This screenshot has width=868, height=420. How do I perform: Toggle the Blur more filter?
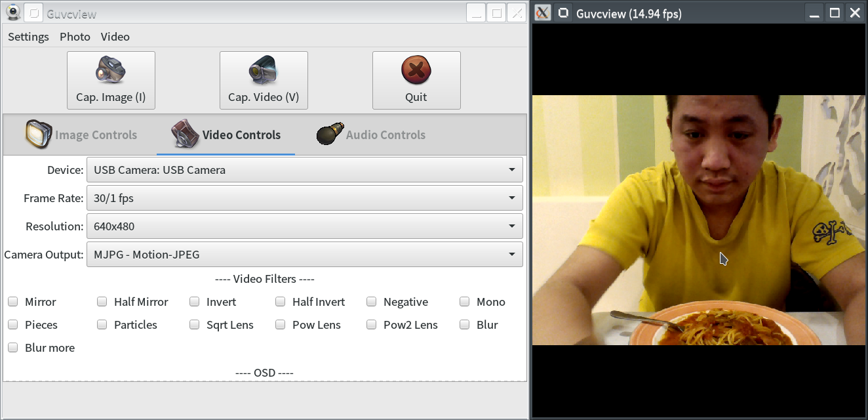pos(12,347)
